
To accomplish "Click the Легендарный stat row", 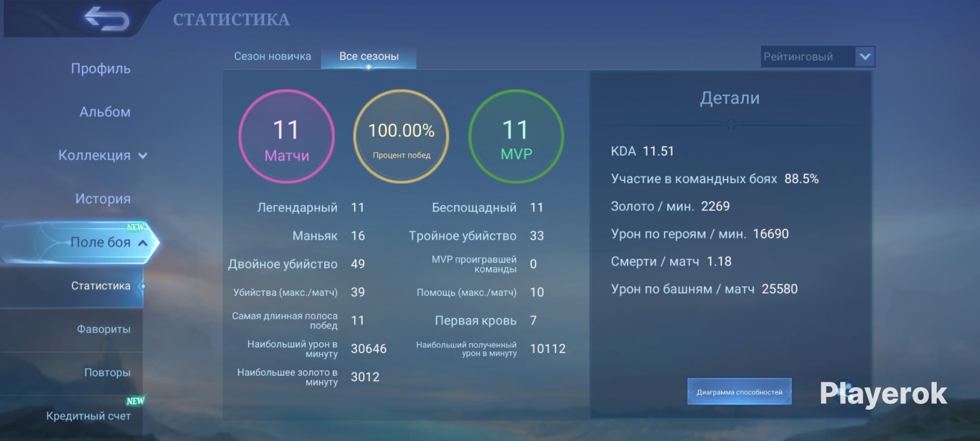I will [311, 208].
